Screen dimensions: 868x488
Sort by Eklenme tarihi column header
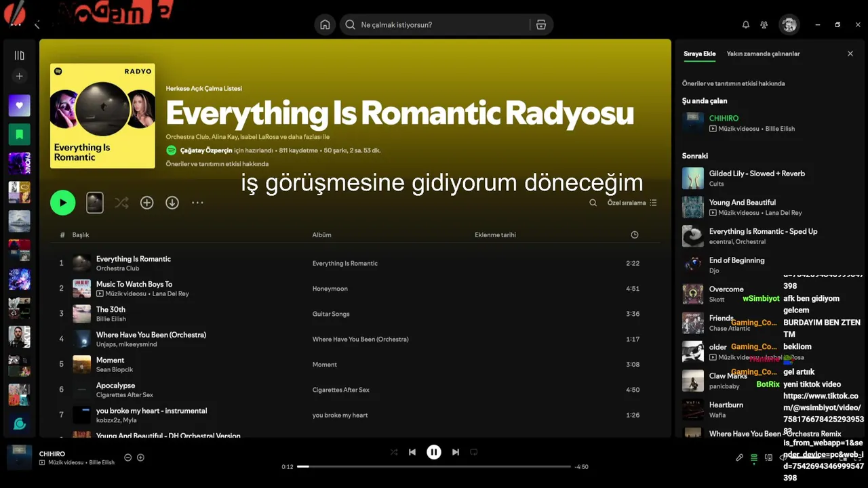coord(495,235)
